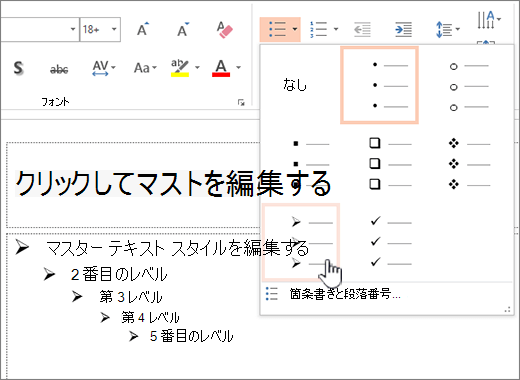Click the Numbering list icon
The height and width of the screenshot is (380, 520).
click(x=318, y=29)
